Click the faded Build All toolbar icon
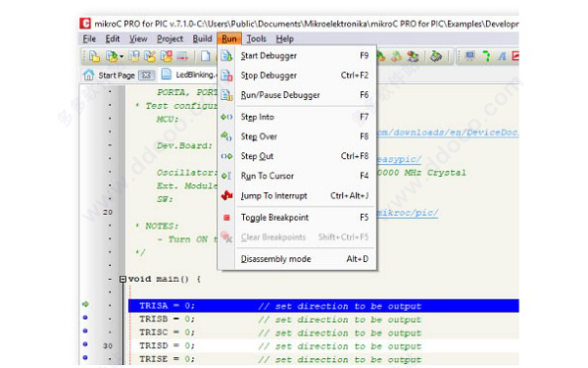This screenshot has width=588, height=368. point(396,56)
